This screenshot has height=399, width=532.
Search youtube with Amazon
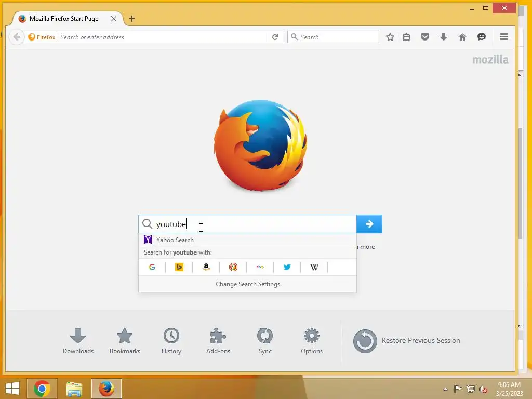pos(206,267)
